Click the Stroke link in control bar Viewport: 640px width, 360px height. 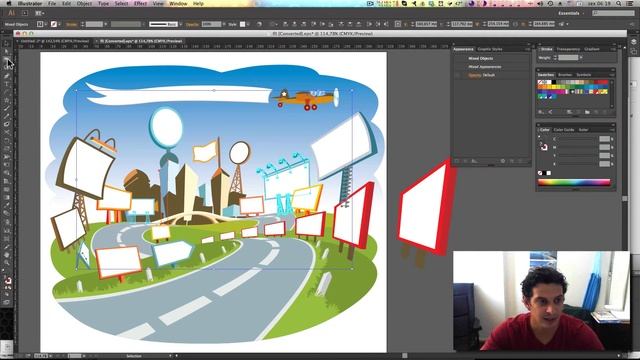pyautogui.click(x=71, y=24)
